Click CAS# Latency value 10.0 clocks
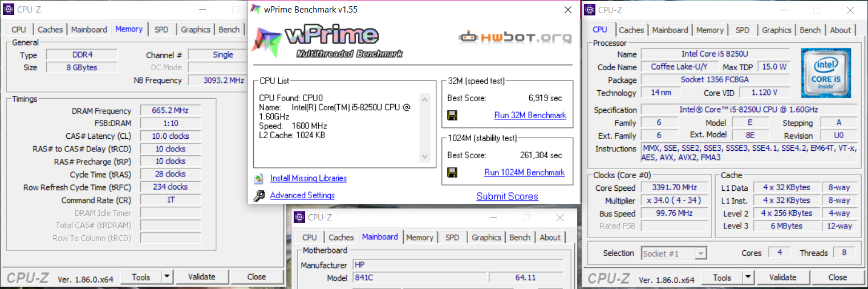The width and height of the screenshot is (868, 289). point(171,137)
